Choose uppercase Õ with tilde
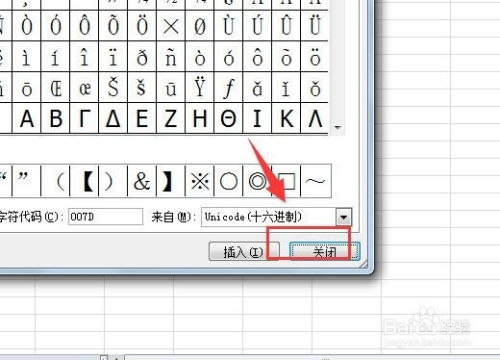Image resolution: width=500 pixels, height=360 pixels. (113, 25)
